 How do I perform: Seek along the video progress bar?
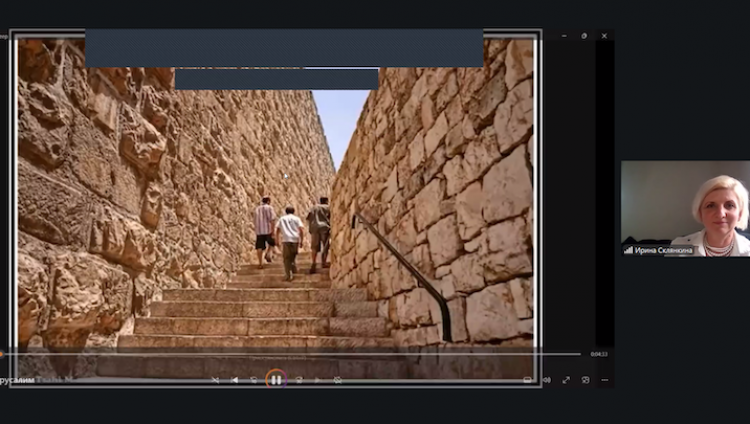click(290, 354)
